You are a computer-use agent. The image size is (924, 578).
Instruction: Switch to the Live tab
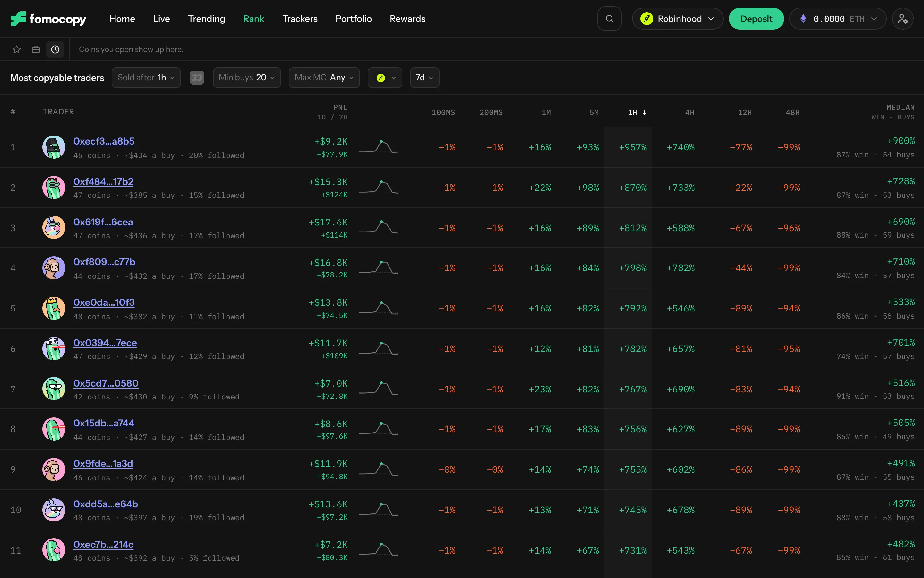(x=161, y=19)
